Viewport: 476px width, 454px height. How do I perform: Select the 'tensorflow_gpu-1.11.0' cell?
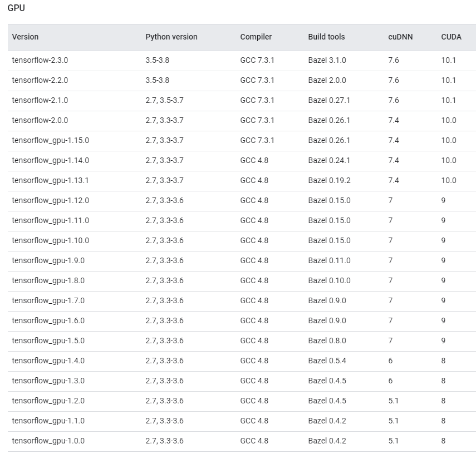[x=51, y=221]
